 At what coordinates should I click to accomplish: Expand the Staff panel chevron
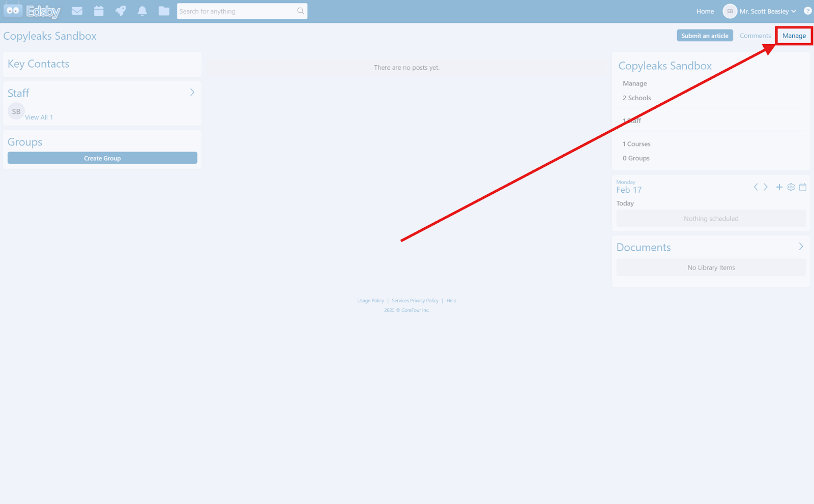pyautogui.click(x=192, y=93)
